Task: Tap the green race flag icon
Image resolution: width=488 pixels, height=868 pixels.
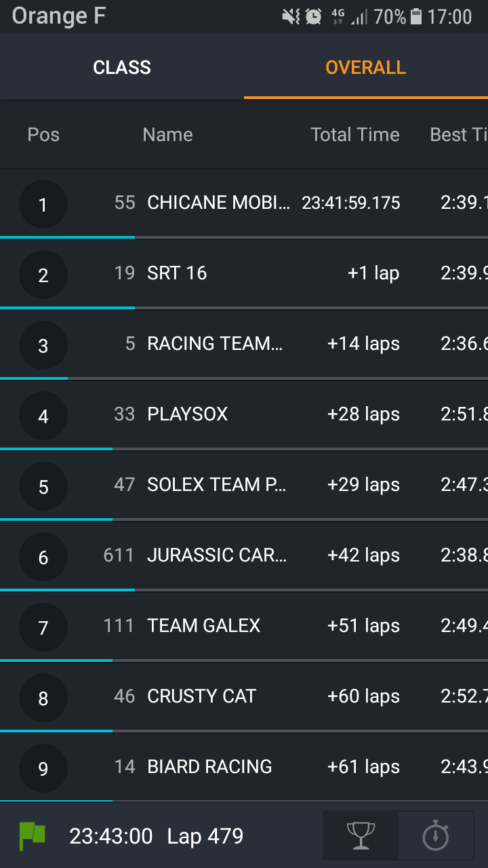Action: 33,836
